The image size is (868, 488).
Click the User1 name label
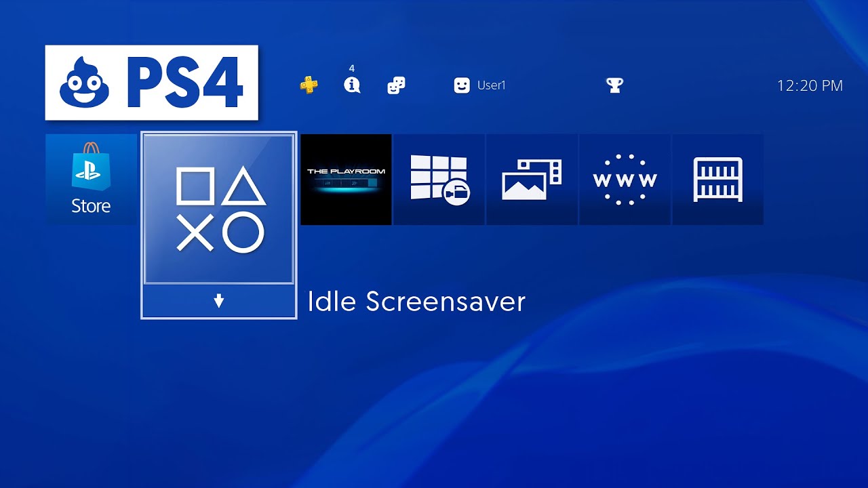[492, 85]
